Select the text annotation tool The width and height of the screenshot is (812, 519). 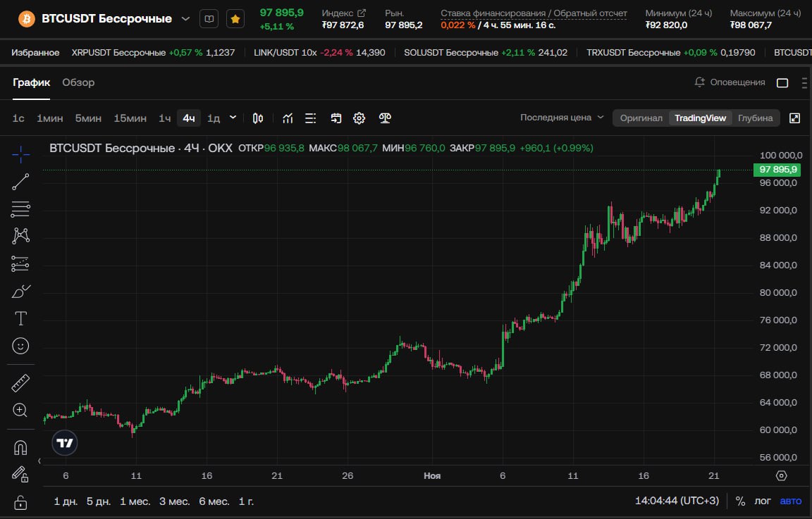pos(20,318)
